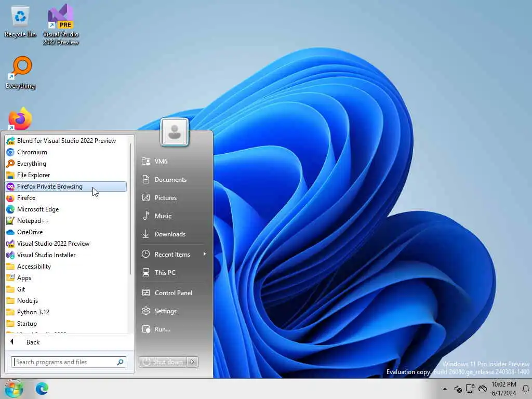The image size is (532, 399).
Task: Launch Visual Studio 2022 Preview from menu
Action: pos(66,244)
